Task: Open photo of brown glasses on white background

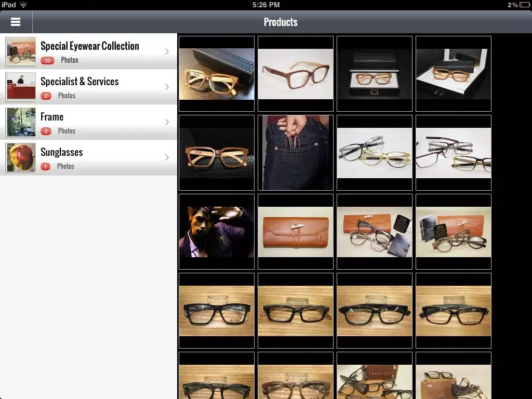Action: pos(296,74)
